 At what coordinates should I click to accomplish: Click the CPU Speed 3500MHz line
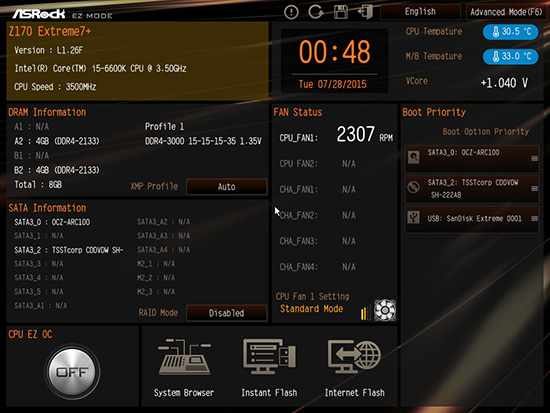(x=55, y=87)
